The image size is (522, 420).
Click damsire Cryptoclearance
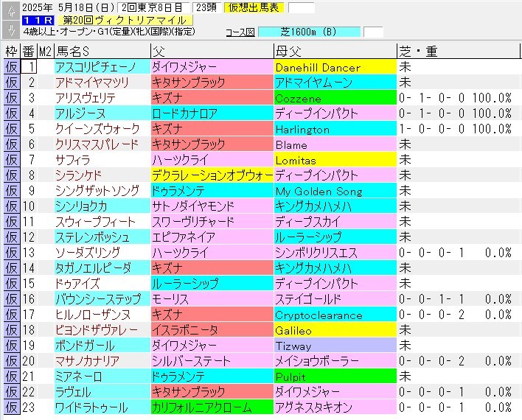pyautogui.click(x=335, y=315)
